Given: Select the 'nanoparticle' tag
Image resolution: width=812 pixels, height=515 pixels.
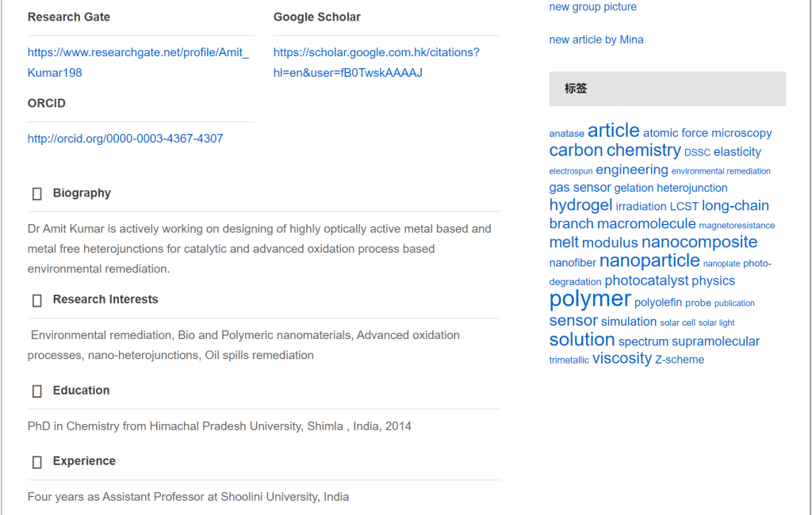Looking at the screenshot, I should [649, 261].
